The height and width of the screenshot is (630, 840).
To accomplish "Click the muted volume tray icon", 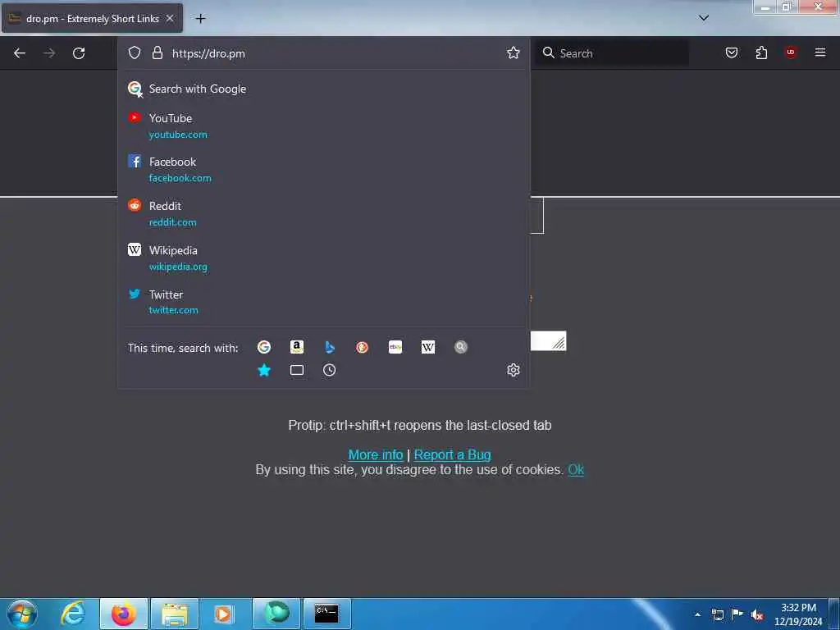I will click(x=757, y=614).
